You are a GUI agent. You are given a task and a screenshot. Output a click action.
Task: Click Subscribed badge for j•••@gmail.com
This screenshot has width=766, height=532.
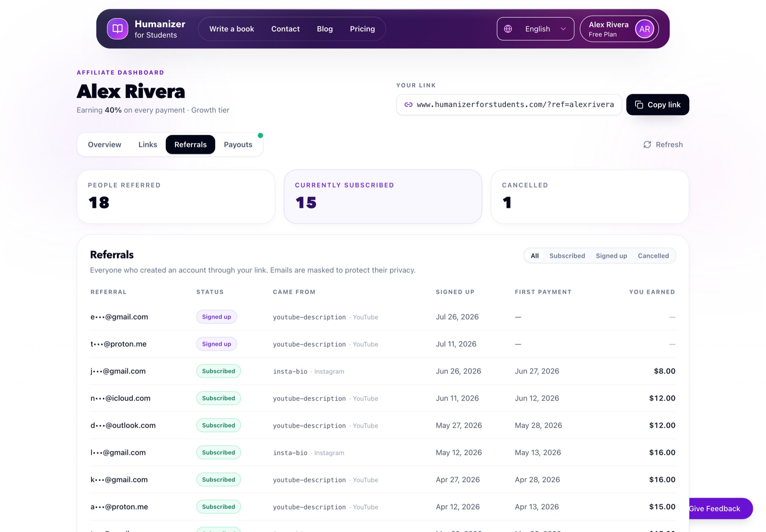[218, 371]
